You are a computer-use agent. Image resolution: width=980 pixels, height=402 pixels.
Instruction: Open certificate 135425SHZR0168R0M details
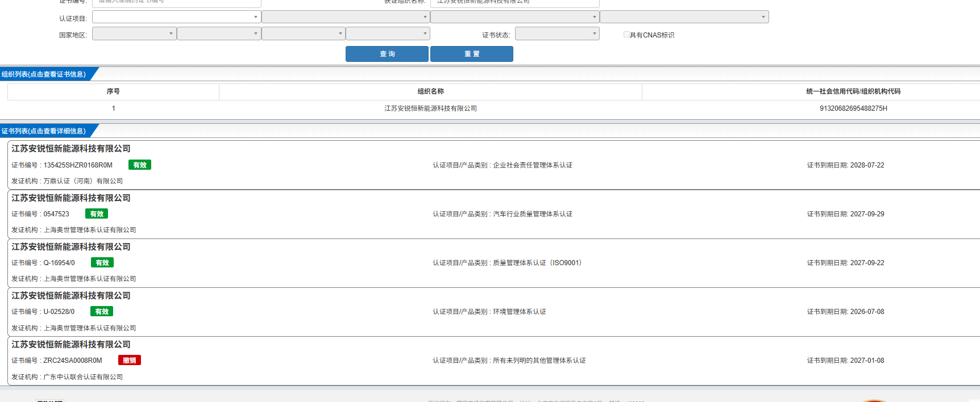tap(78, 165)
